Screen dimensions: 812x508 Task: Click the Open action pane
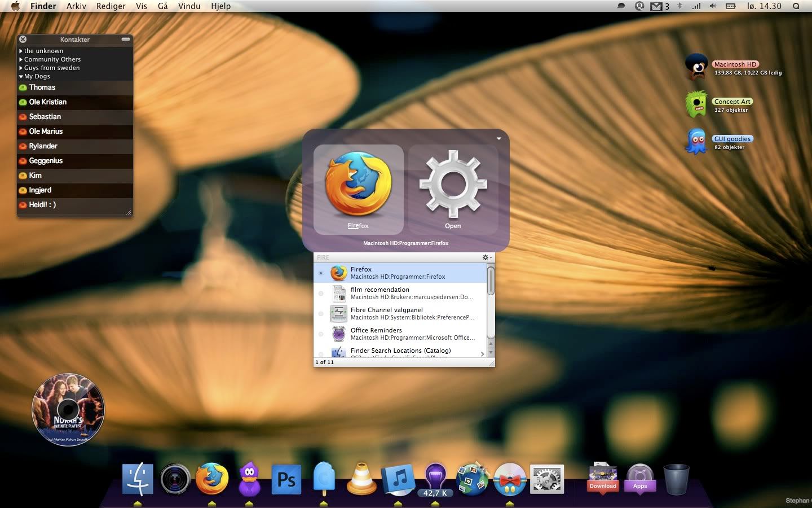pyautogui.click(x=453, y=190)
